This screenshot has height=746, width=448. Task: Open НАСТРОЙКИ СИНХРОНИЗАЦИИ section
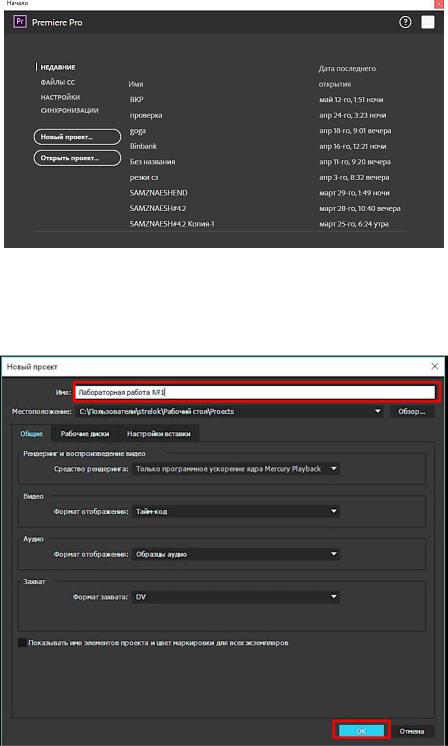[69, 103]
